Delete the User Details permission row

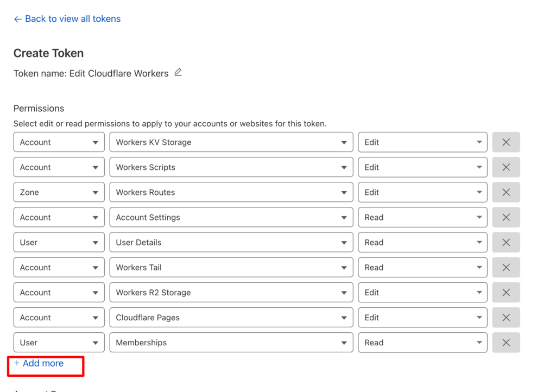pyautogui.click(x=506, y=243)
